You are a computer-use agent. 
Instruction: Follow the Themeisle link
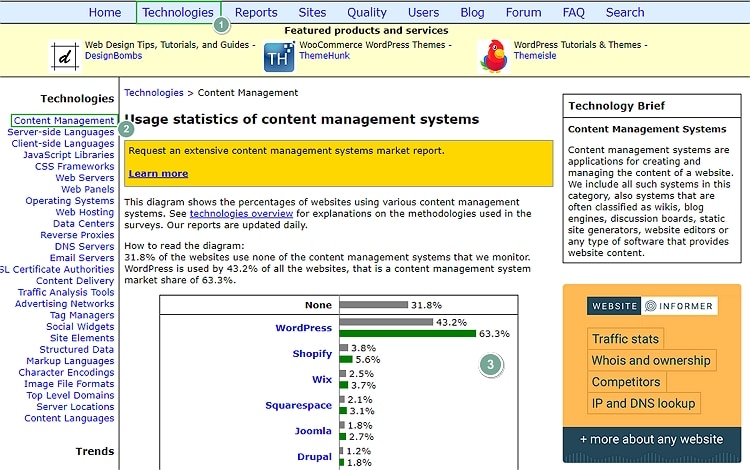[535, 55]
